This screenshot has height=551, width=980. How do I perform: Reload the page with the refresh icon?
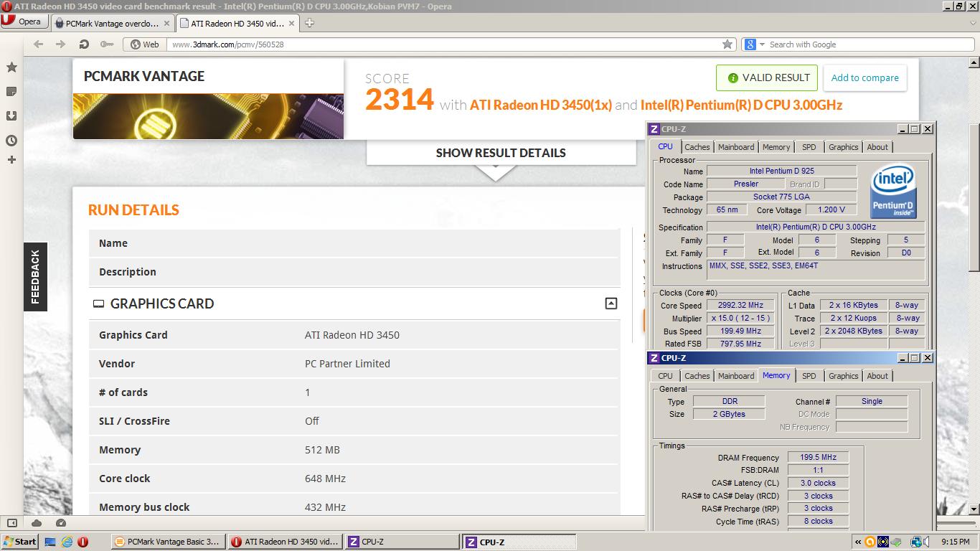[x=84, y=44]
